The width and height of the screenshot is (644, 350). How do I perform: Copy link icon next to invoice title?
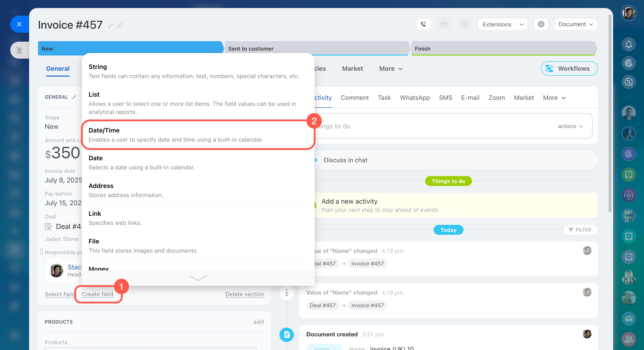120,26
